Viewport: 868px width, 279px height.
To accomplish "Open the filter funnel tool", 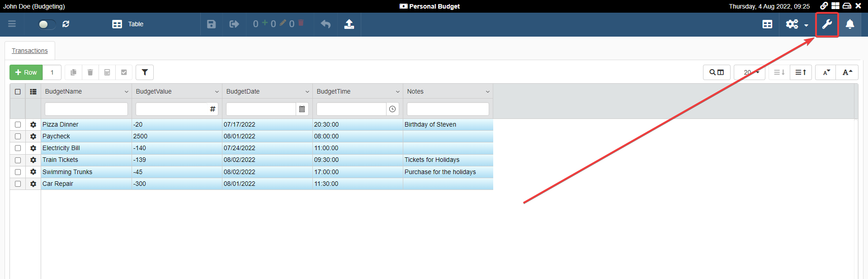I will tap(145, 72).
